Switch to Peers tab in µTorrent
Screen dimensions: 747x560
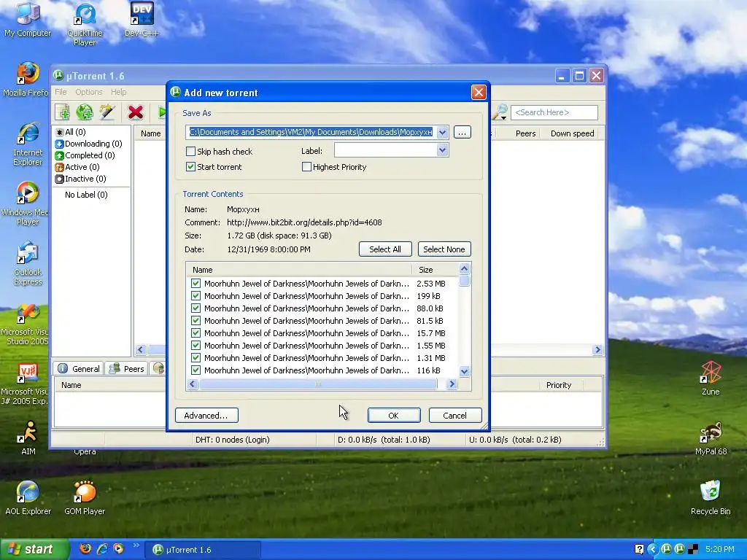(126, 368)
